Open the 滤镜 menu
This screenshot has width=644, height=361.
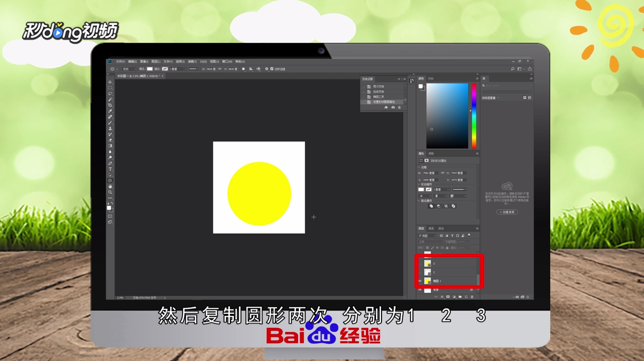(192, 61)
